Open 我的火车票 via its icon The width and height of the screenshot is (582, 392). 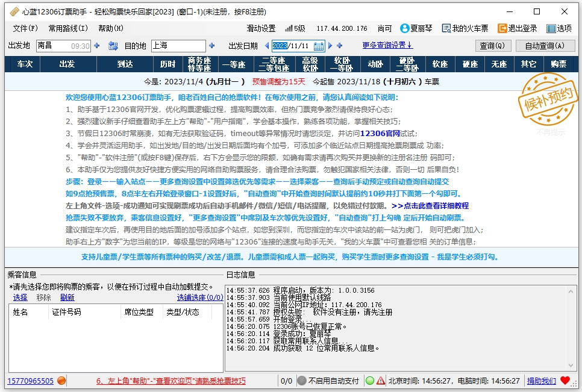[446, 28]
